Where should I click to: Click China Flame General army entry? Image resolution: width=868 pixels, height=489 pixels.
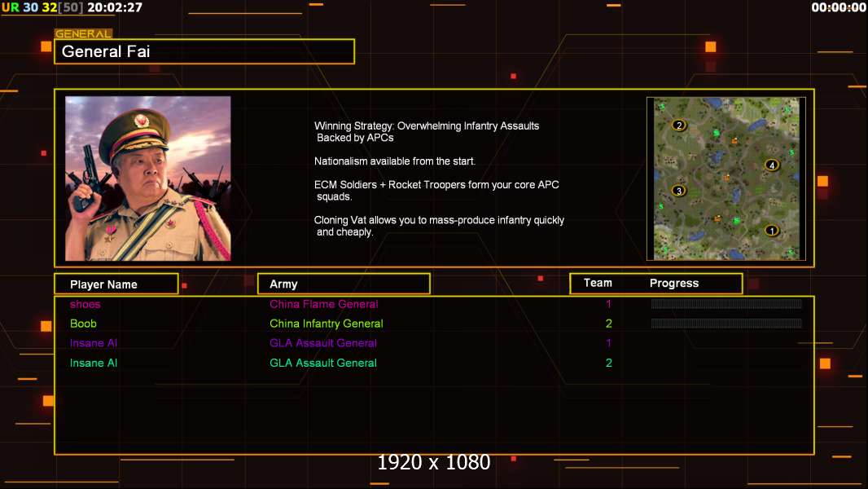click(x=324, y=304)
